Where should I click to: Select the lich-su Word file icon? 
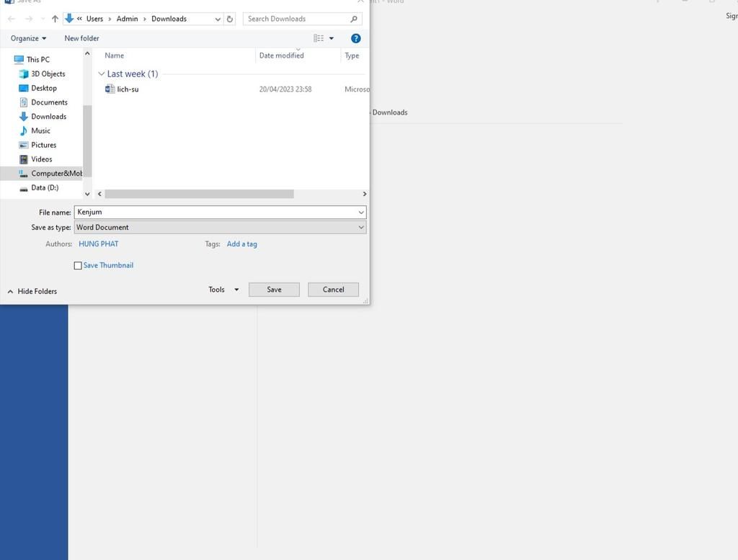[x=110, y=89]
